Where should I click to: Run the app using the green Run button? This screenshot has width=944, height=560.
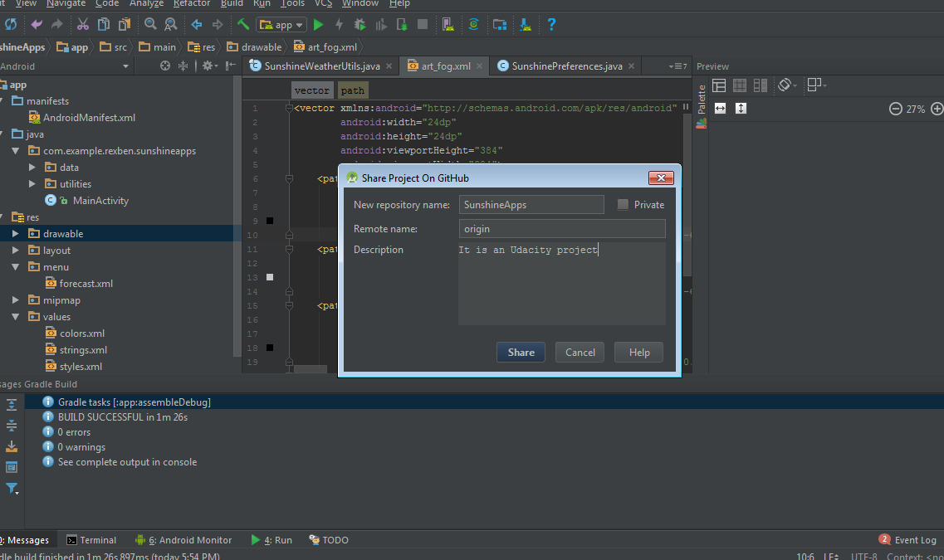pos(319,24)
